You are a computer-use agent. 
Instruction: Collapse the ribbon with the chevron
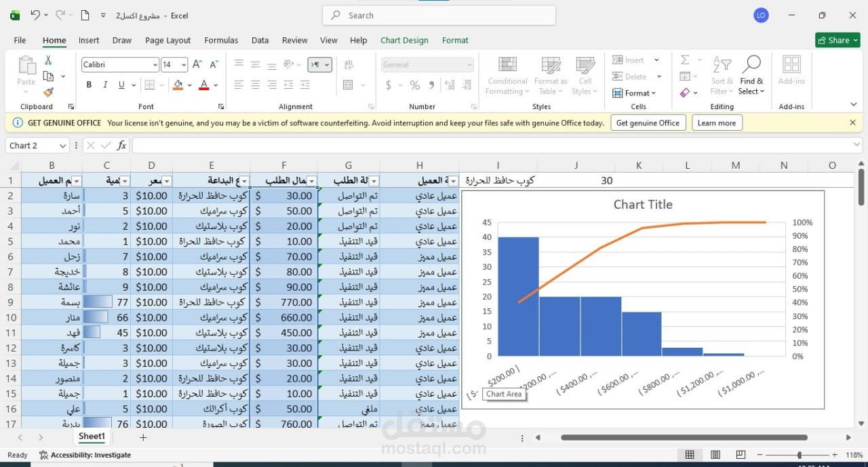click(853, 104)
